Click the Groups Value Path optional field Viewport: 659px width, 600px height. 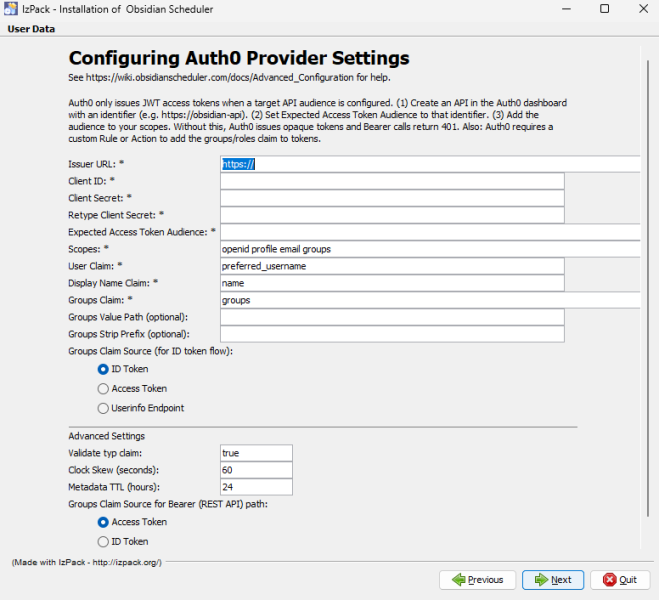(x=392, y=317)
